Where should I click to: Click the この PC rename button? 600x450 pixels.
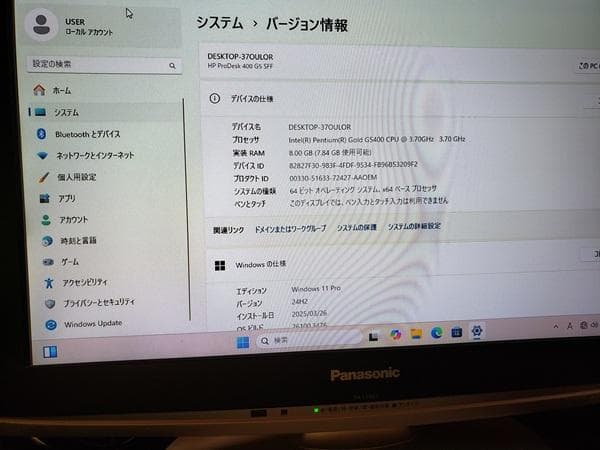pyautogui.click(x=587, y=66)
